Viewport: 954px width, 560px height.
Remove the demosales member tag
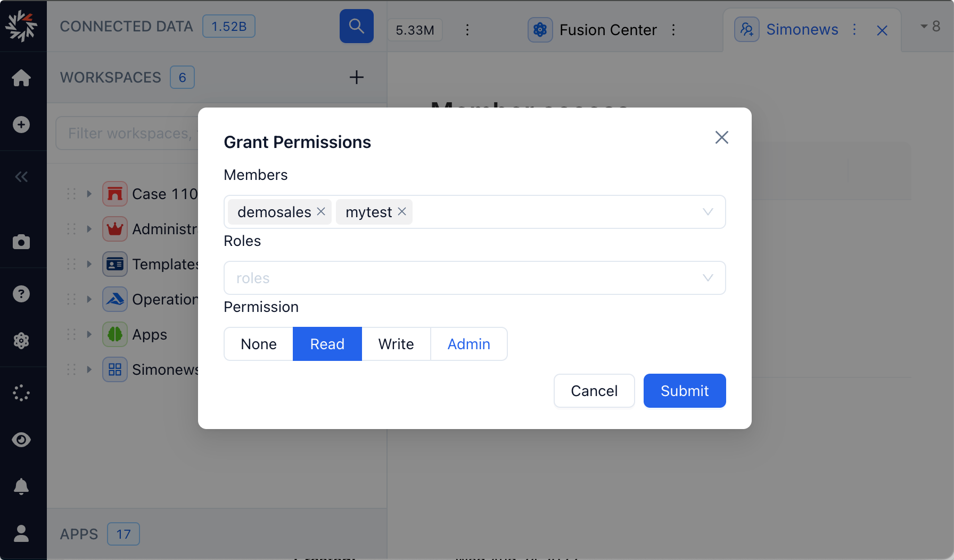[321, 211]
